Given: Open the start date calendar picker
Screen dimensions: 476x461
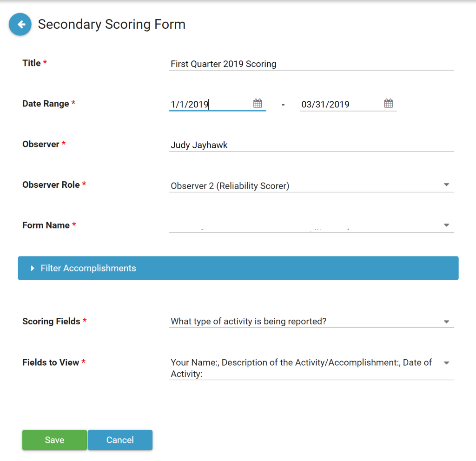Looking at the screenshot, I should 258,103.
